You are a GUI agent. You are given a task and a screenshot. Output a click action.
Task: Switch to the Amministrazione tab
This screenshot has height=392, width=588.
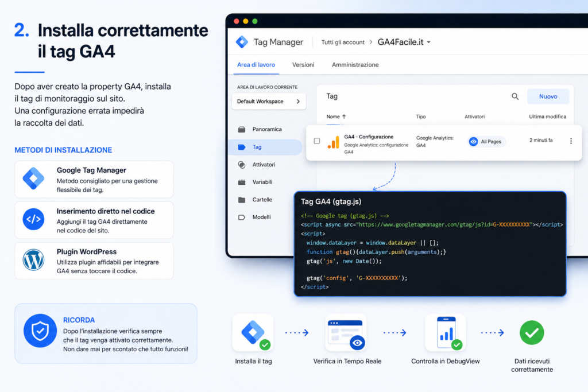point(355,65)
